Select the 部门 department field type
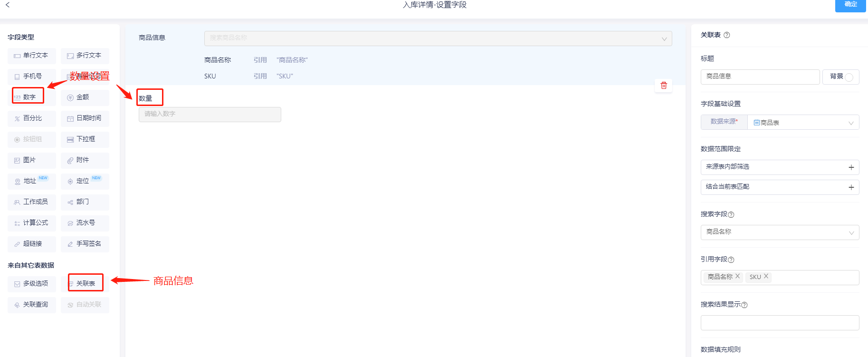Screen dimensions: 868x357 (x=85, y=202)
